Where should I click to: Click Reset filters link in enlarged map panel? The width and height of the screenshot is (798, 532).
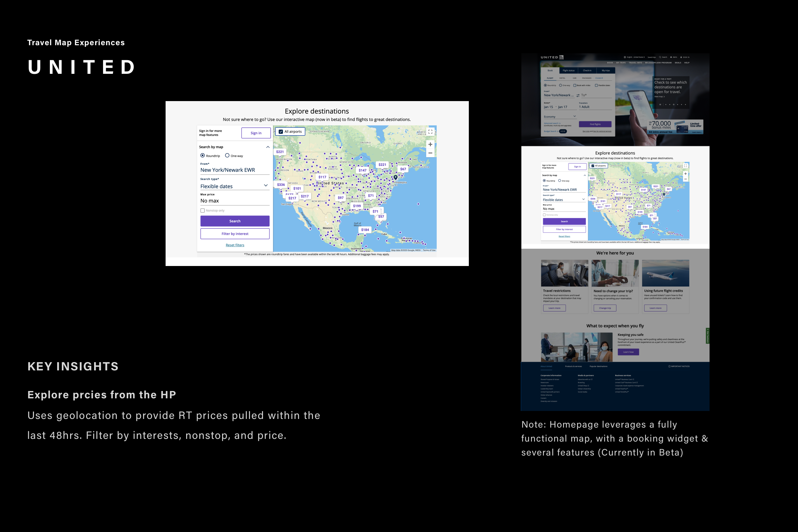click(x=235, y=245)
